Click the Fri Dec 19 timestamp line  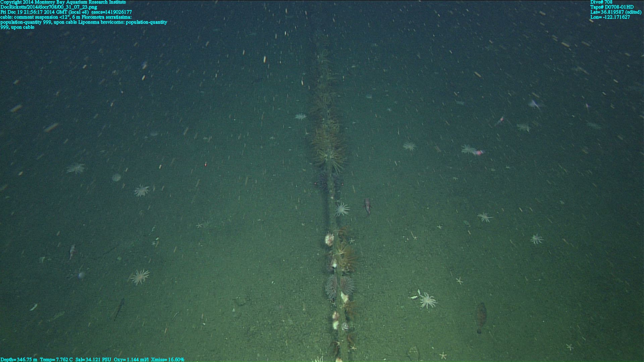(x=66, y=12)
